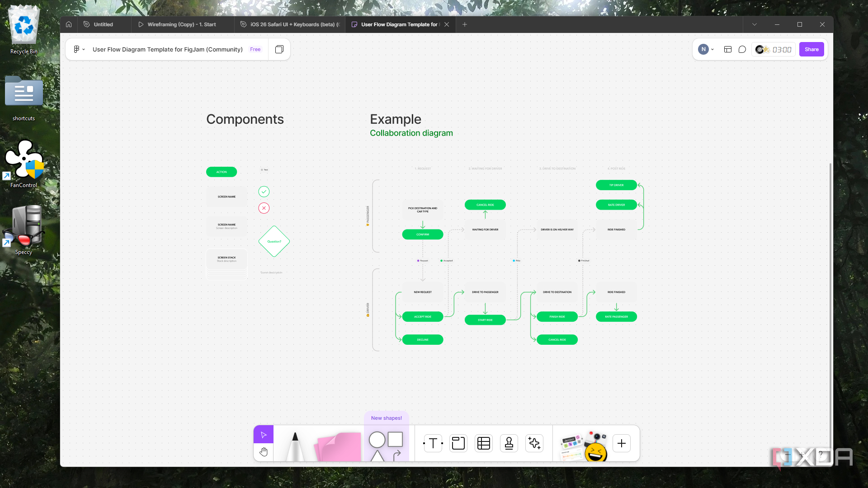This screenshot has width=868, height=488.
Task: Select the DECLINE node in diagram
Action: click(x=423, y=339)
